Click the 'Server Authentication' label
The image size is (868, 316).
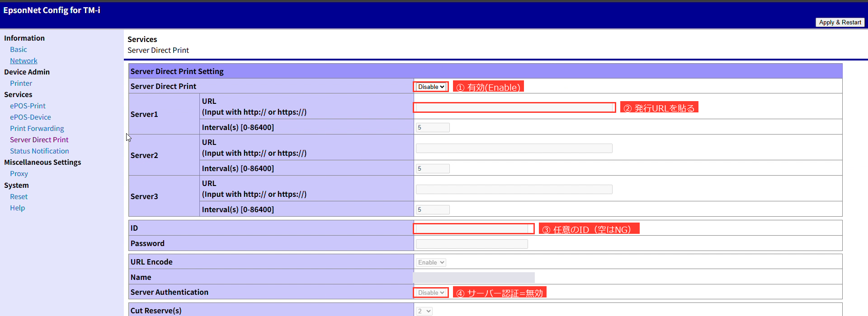[x=170, y=292]
